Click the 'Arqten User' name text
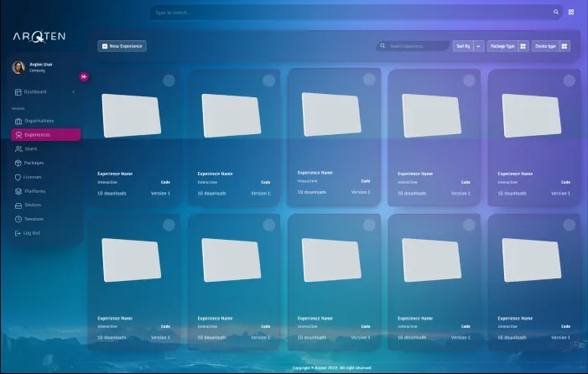 click(41, 65)
